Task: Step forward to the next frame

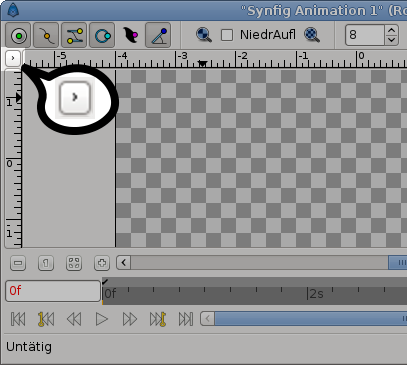Action: coord(130,319)
